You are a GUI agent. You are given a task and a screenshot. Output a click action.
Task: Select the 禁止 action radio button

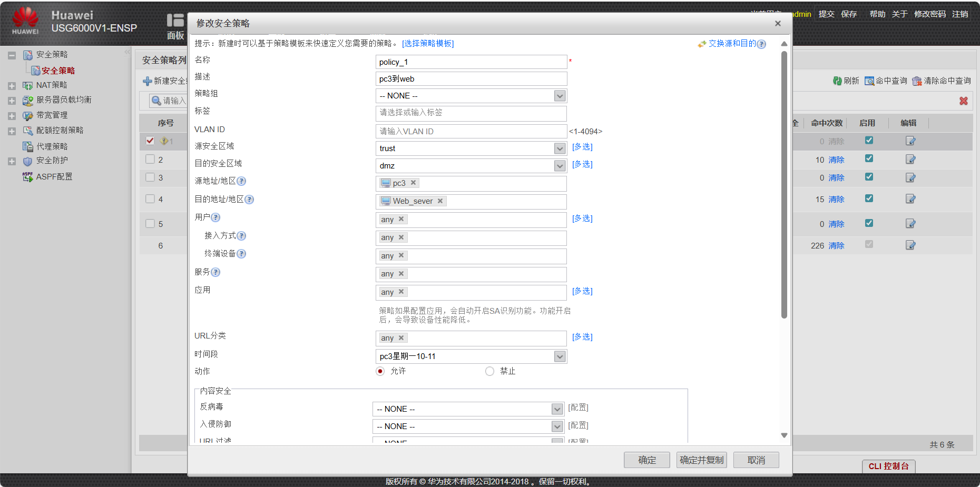pos(490,371)
